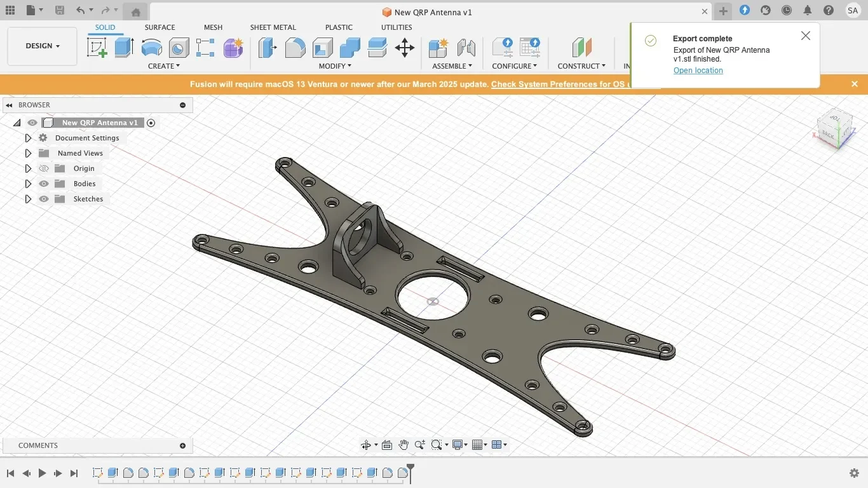Screen dimensions: 868x488
Task: Select the Fillet tool
Action: tap(295, 48)
